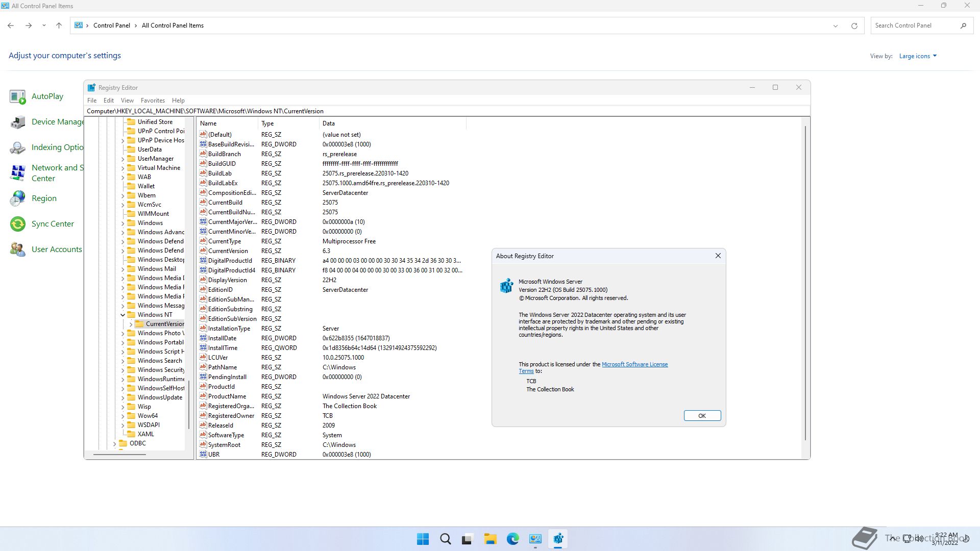Collapse the Windows NT tree node

122,315
